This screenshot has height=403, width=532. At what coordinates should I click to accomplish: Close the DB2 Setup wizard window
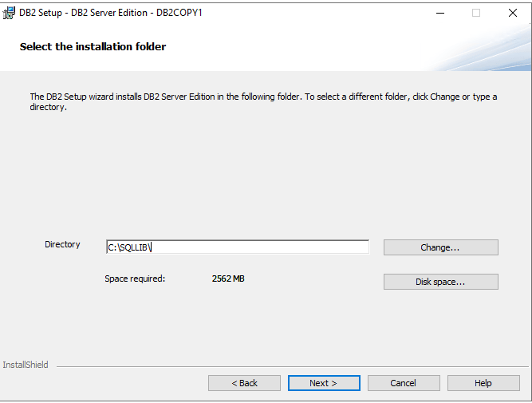pyautogui.click(x=513, y=13)
